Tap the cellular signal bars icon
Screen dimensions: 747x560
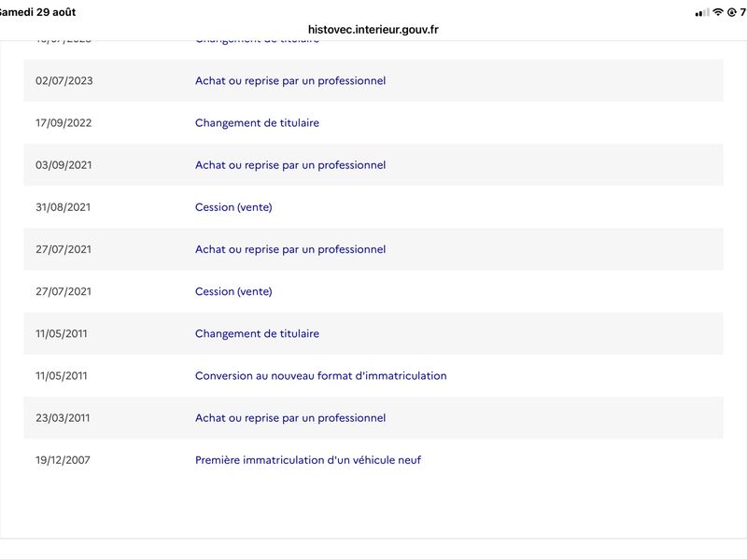702,13
